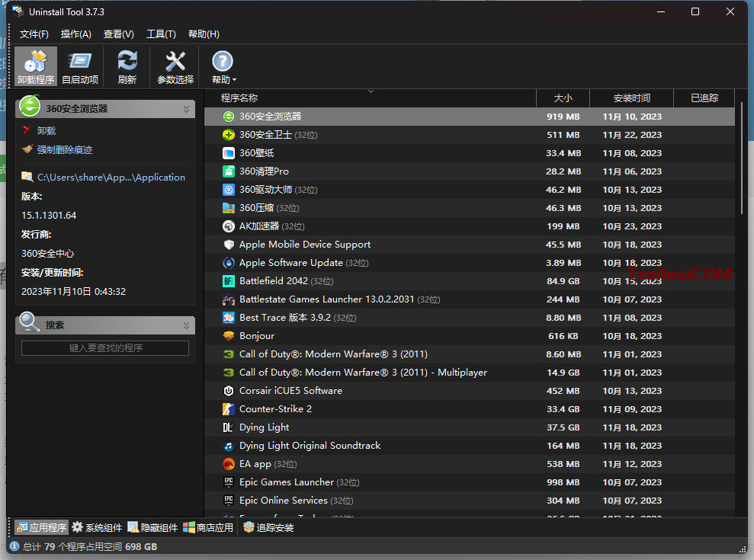
Task: Click the 360压缩 row icon
Action: pyautogui.click(x=229, y=208)
